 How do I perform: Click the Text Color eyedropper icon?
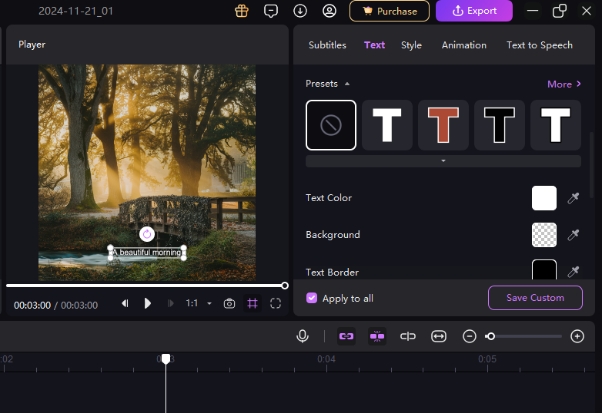click(x=573, y=198)
